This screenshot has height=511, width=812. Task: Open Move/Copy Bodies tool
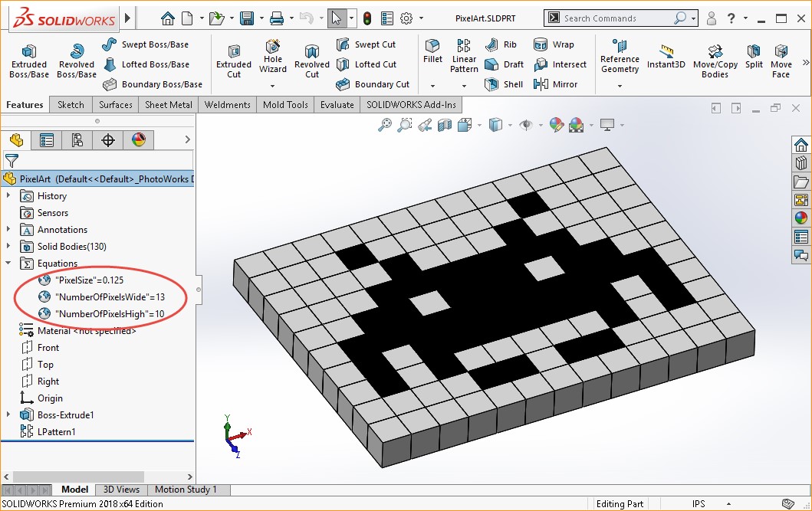point(715,61)
